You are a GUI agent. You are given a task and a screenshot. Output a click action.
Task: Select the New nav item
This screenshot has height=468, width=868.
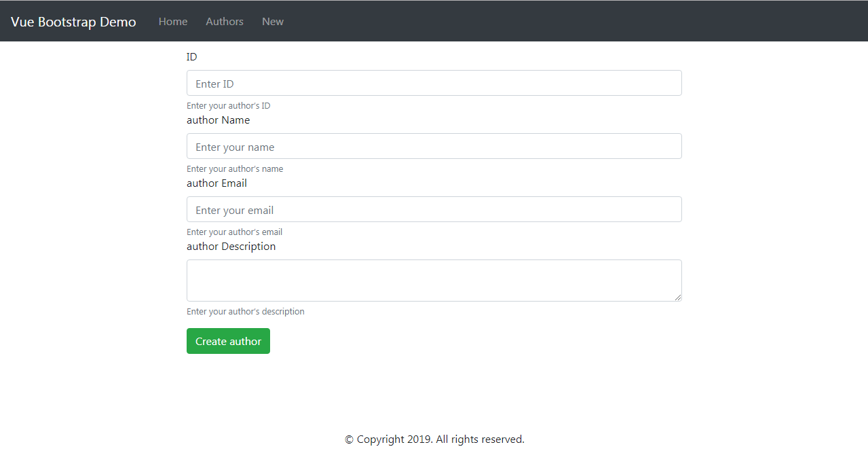(x=273, y=22)
